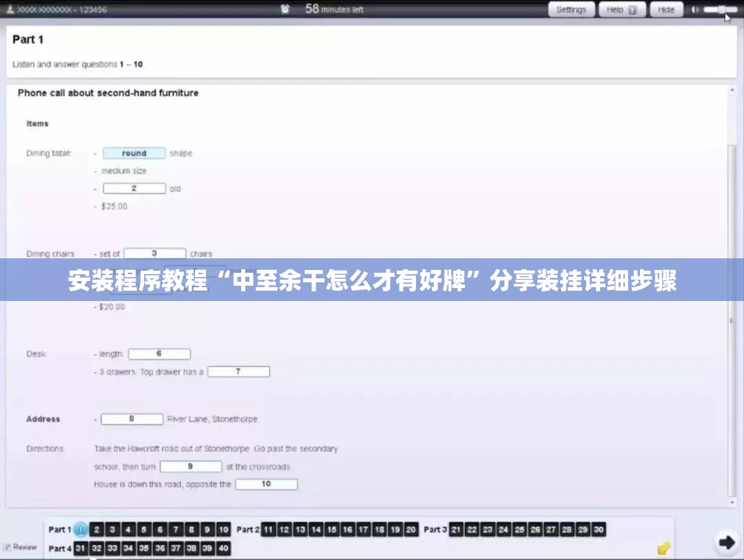Click the Part 4 label in navigator

pos(60,548)
